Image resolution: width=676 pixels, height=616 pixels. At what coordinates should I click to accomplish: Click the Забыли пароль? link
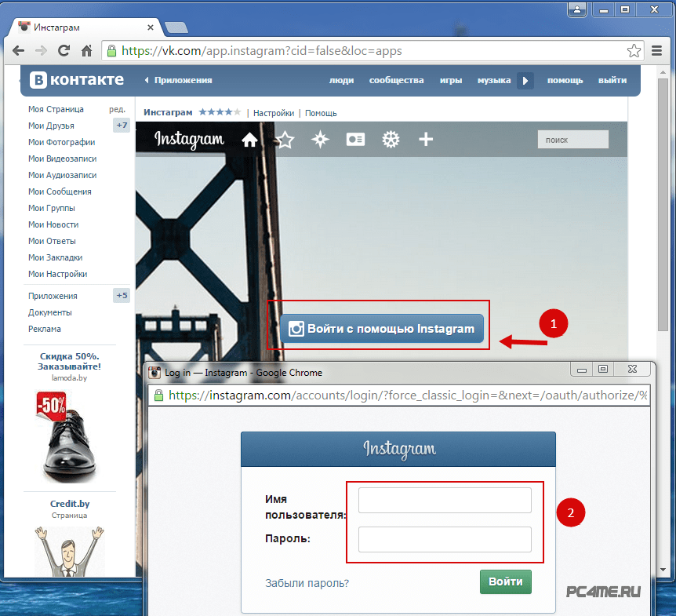point(307,583)
